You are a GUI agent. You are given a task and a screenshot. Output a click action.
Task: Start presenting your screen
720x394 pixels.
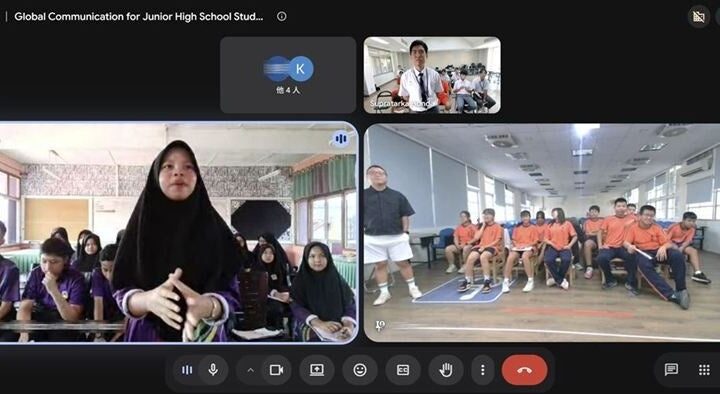pyautogui.click(x=317, y=370)
